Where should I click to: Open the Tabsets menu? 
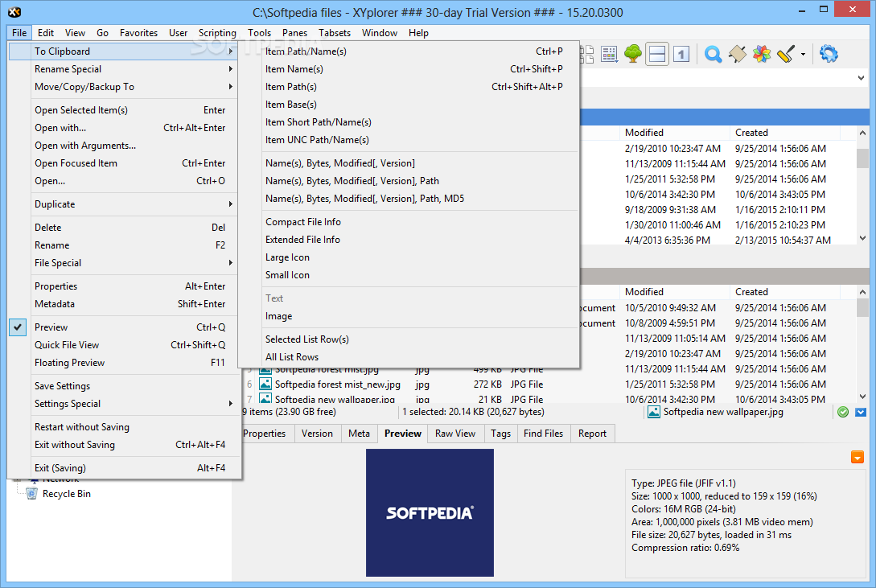[x=335, y=33]
